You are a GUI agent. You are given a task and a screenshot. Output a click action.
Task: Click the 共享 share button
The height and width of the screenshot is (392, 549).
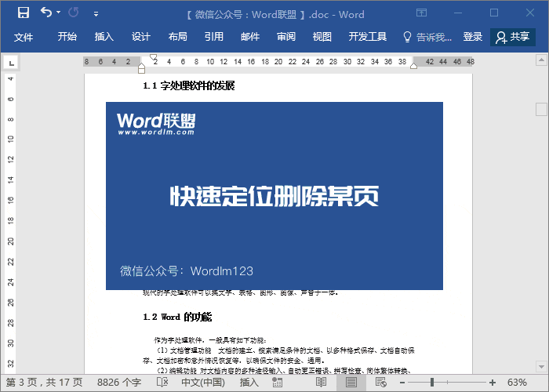click(x=513, y=37)
